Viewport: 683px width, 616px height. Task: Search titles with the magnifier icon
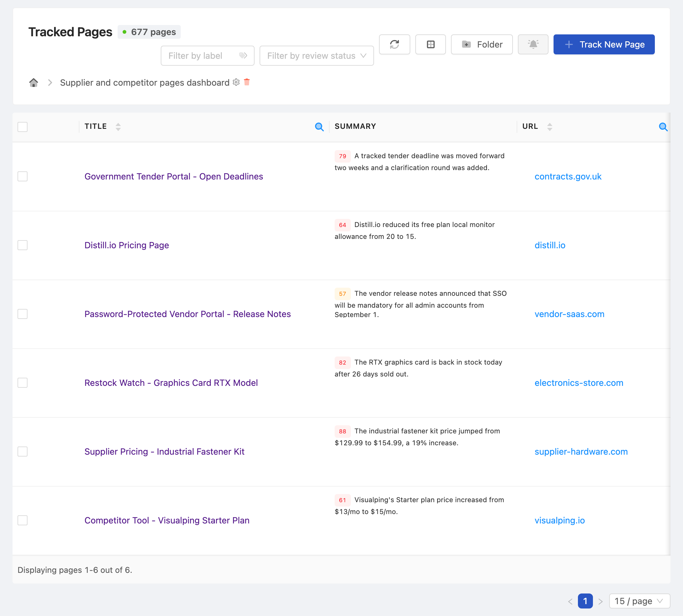coord(319,127)
